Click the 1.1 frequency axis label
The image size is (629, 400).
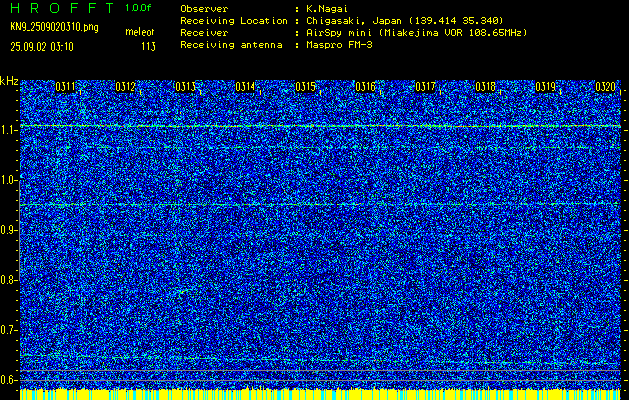tap(7, 130)
